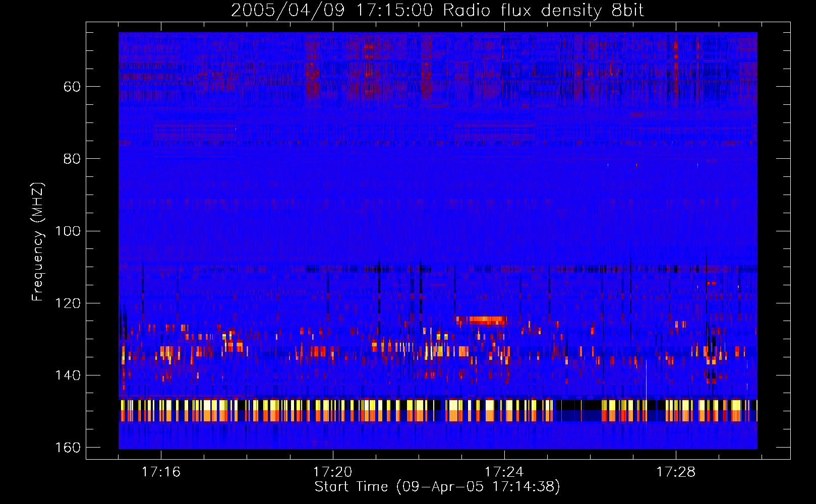The height and width of the screenshot is (504, 816).
Task: Click the plot title '2005/04/09 17:15:00 Radio flux density 8bit'
Action: coord(437,10)
